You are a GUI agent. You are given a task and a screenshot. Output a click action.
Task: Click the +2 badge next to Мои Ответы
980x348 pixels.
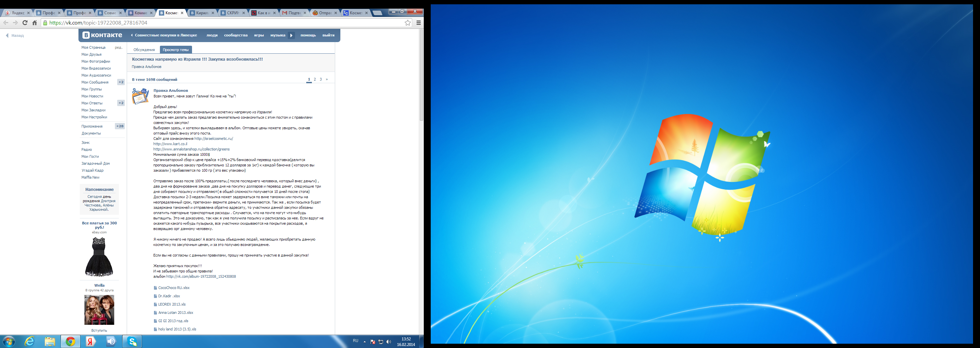click(121, 103)
